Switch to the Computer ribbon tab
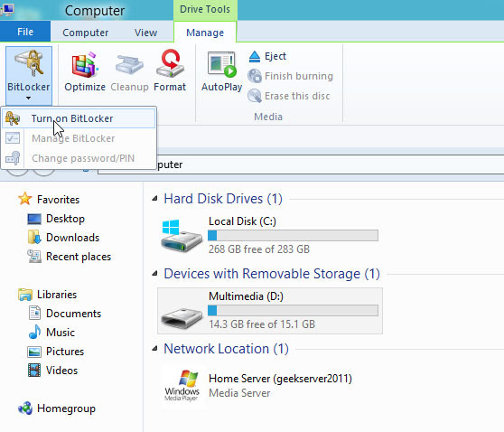The height and width of the screenshot is (432, 504). click(x=86, y=33)
